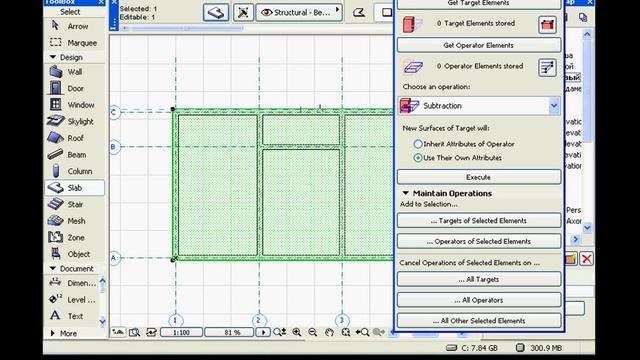The image size is (640, 360).
Task: Click the pick-up parameters icon next to layer
Action: coord(243,13)
